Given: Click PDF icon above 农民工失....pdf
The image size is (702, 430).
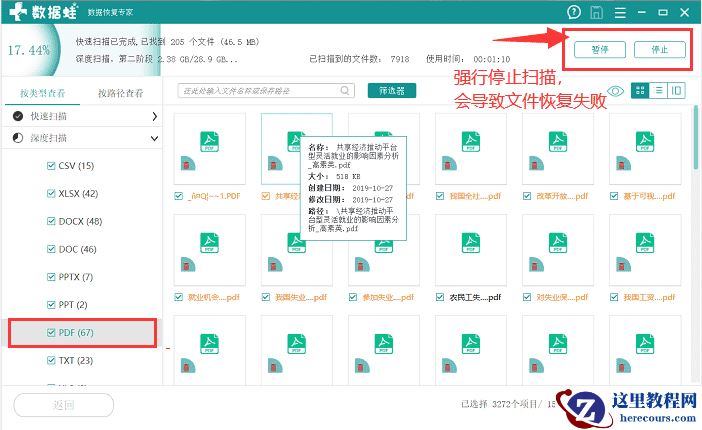Looking at the screenshot, I should (471, 243).
